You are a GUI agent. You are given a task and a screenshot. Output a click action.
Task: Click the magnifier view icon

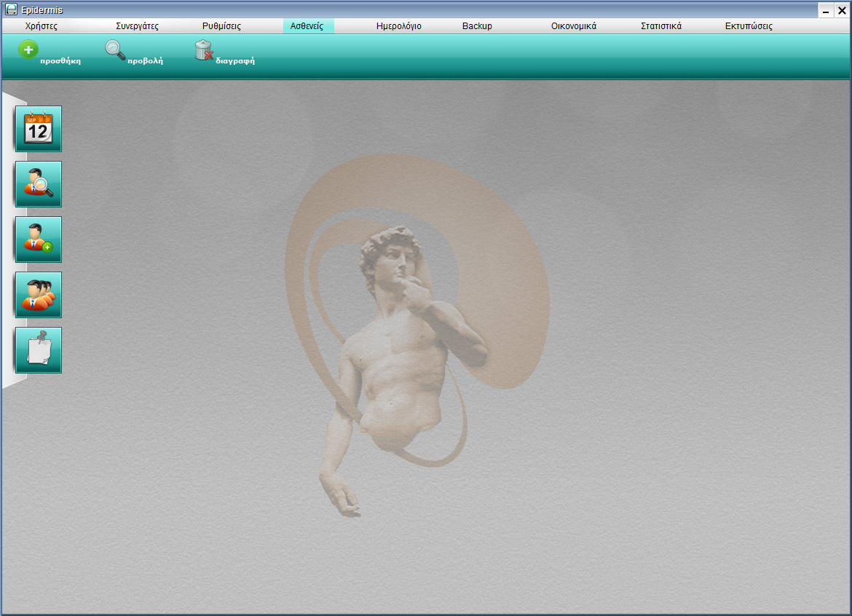coord(114,50)
